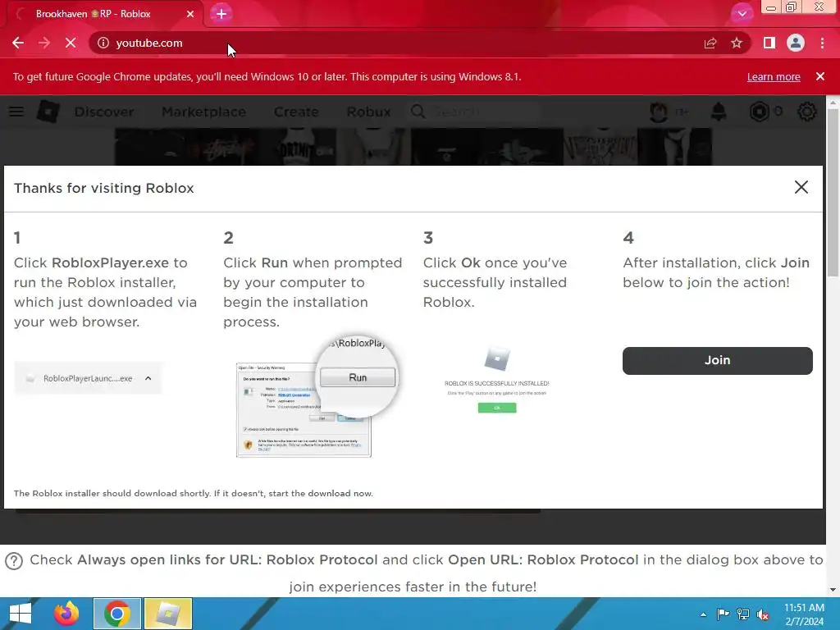Image resolution: width=840 pixels, height=630 pixels.
Task: Switch to Chrome in the taskbar
Action: point(117,614)
